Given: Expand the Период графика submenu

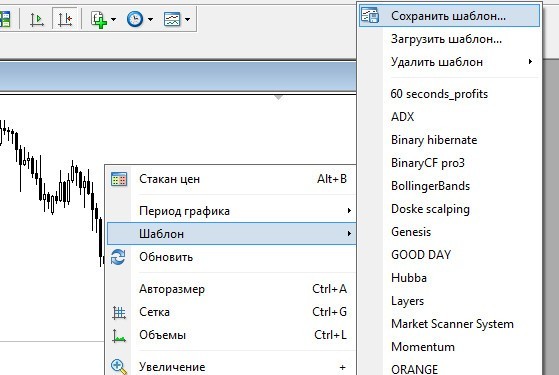Looking at the screenshot, I should pyautogui.click(x=232, y=211).
